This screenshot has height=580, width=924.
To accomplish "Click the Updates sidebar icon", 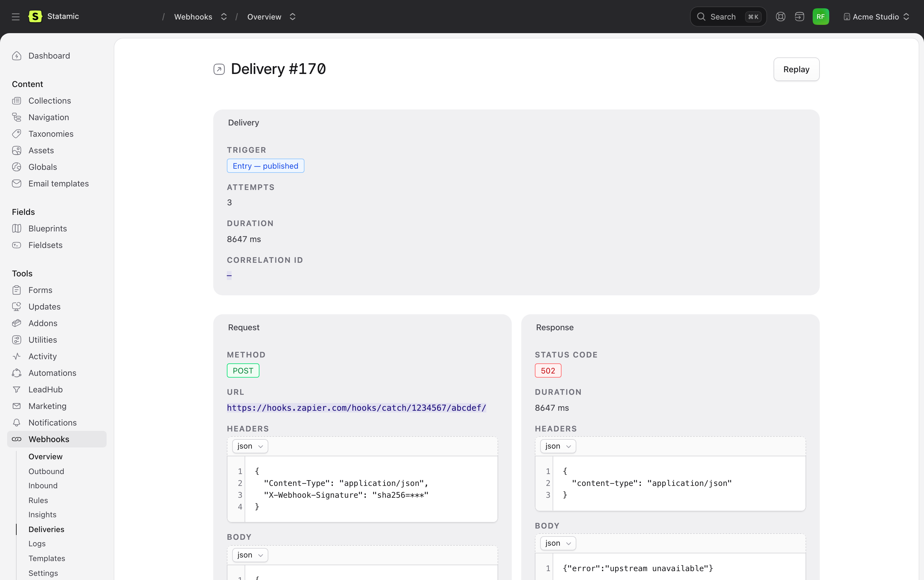I will pyautogui.click(x=17, y=307).
